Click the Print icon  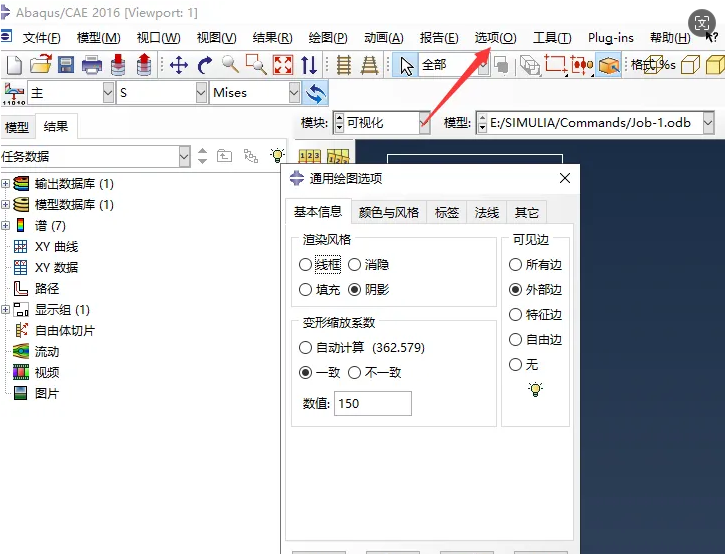click(92, 65)
